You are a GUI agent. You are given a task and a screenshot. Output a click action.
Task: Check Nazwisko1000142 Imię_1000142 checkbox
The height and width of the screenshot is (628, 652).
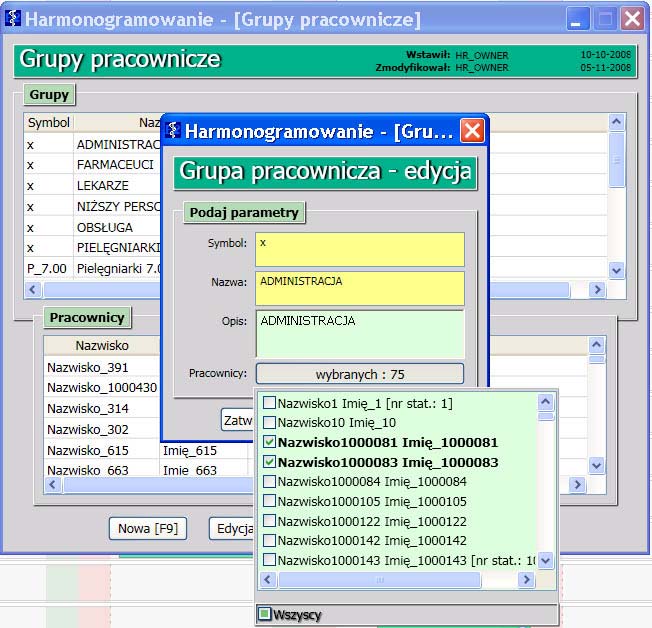coord(269,540)
